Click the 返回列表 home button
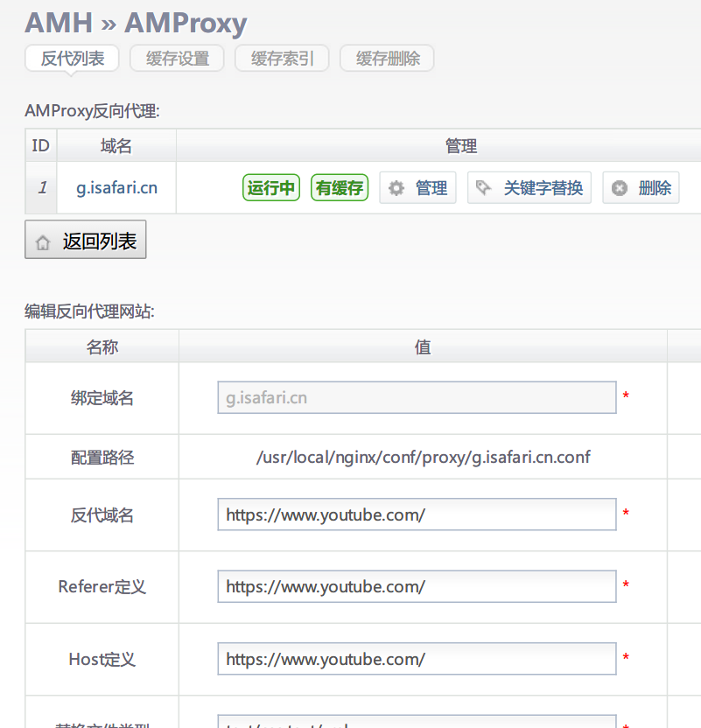The image size is (701, 728). pos(86,241)
